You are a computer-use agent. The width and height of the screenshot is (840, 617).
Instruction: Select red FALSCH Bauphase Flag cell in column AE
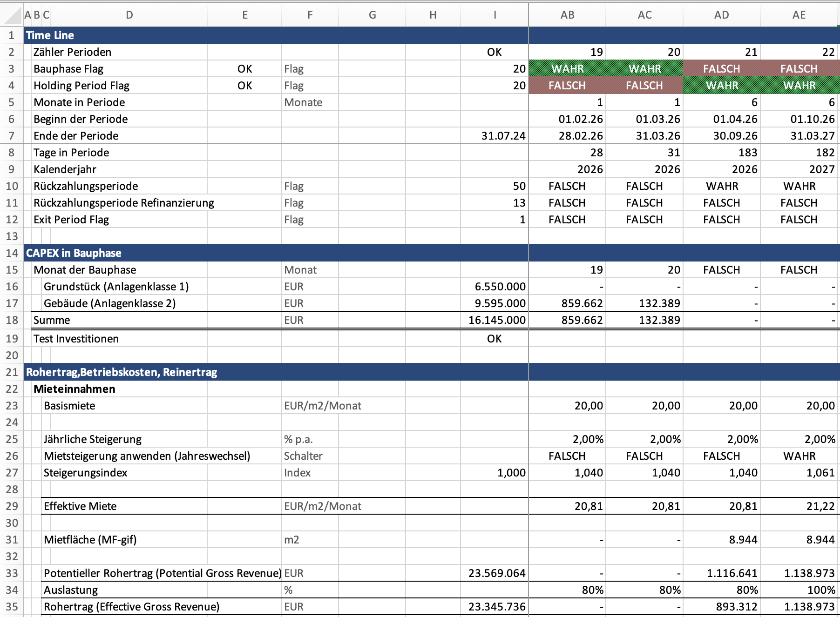(799, 69)
